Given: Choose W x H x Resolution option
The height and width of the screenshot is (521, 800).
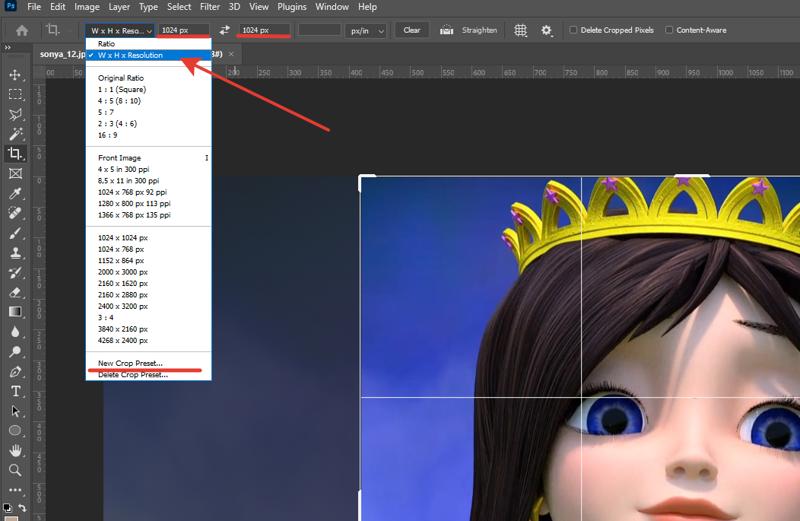Looking at the screenshot, I should 148,55.
